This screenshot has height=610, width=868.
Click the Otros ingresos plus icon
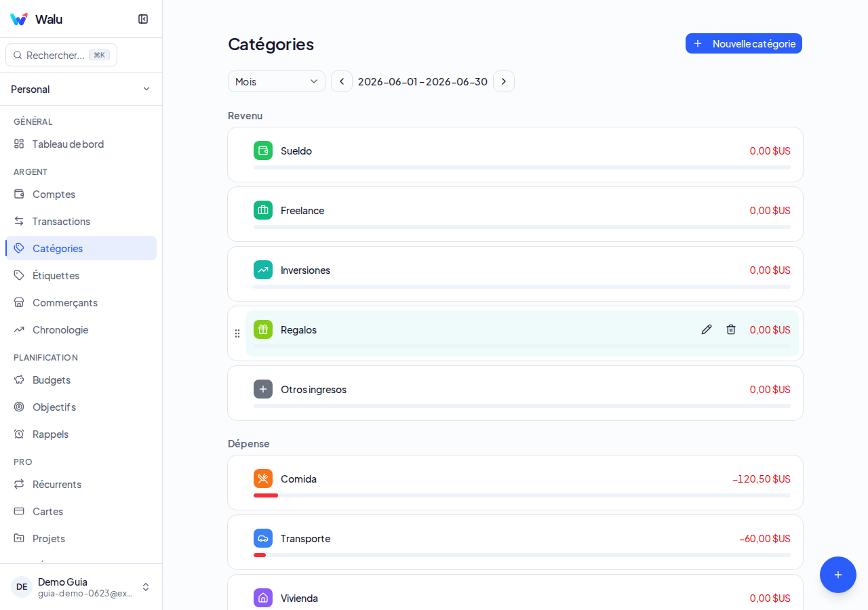click(263, 389)
